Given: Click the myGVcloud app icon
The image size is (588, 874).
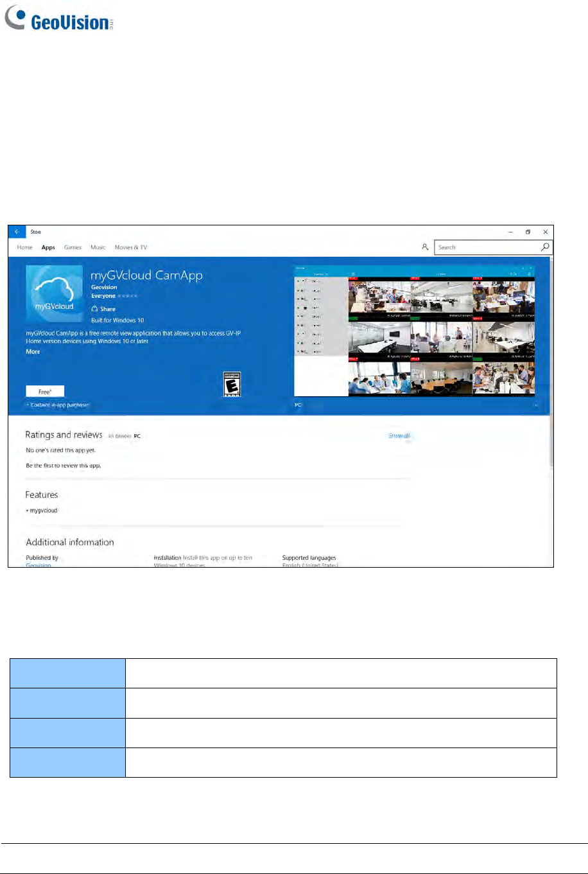Looking at the screenshot, I should (x=54, y=293).
